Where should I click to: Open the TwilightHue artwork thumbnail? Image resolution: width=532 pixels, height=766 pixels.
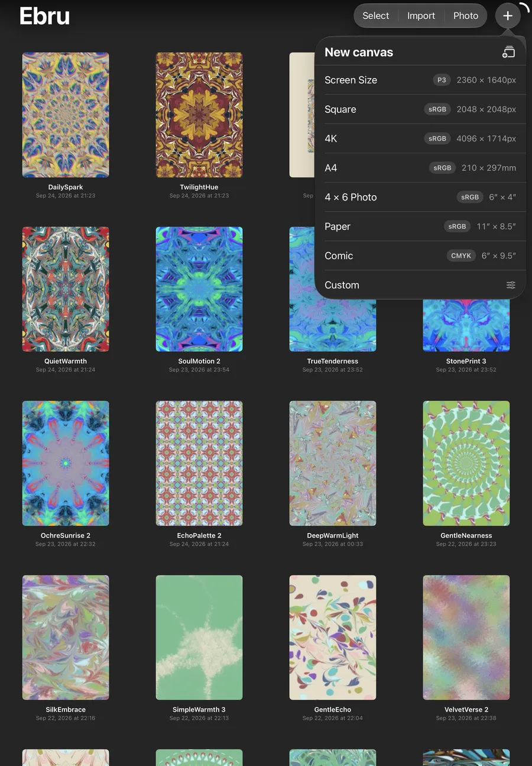click(199, 115)
